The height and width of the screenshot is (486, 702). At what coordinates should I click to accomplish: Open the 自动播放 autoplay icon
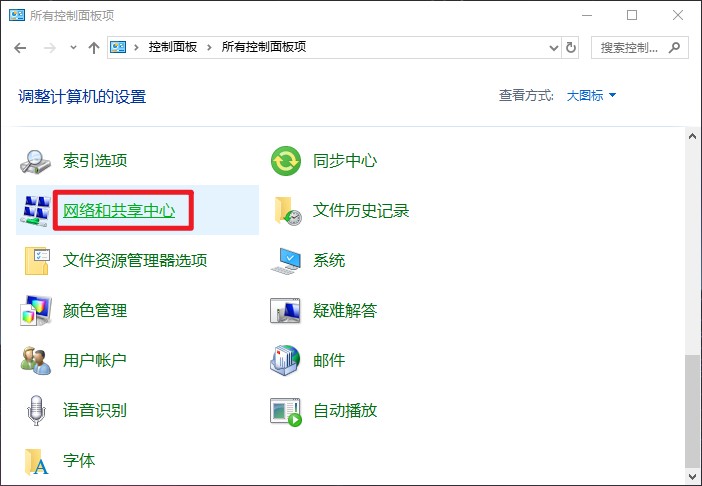coord(286,412)
